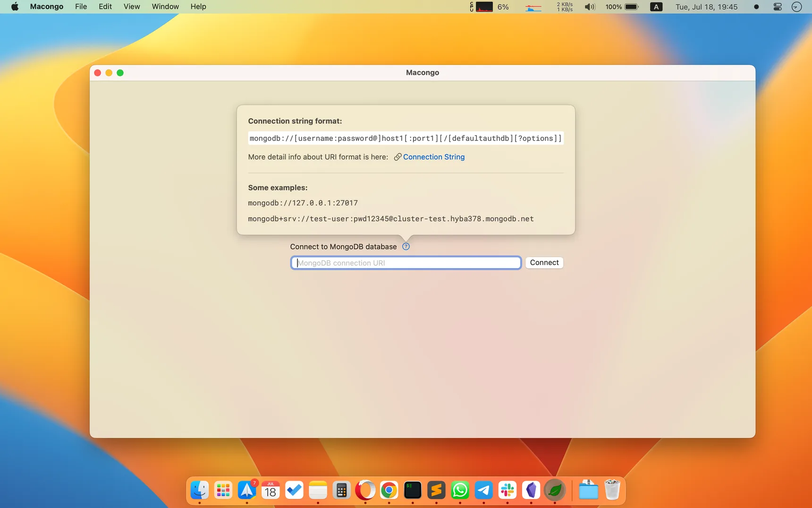The width and height of the screenshot is (812, 508).
Task: Click the help question mark icon
Action: (406, 247)
